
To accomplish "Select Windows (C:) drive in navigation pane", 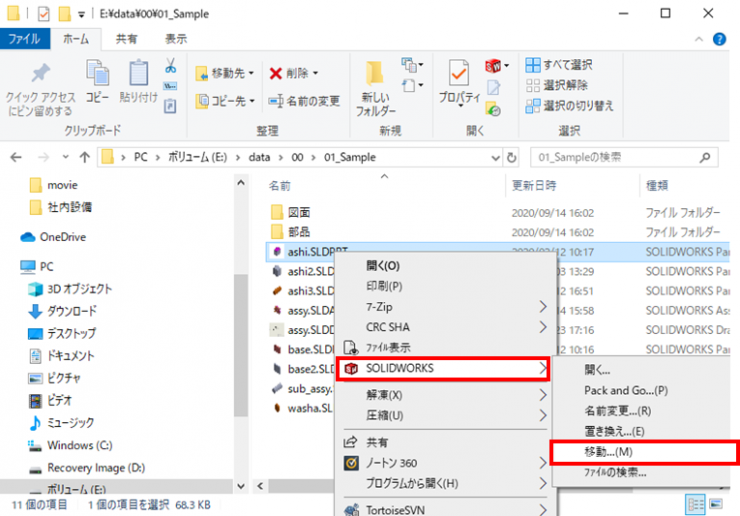I will (x=70, y=445).
